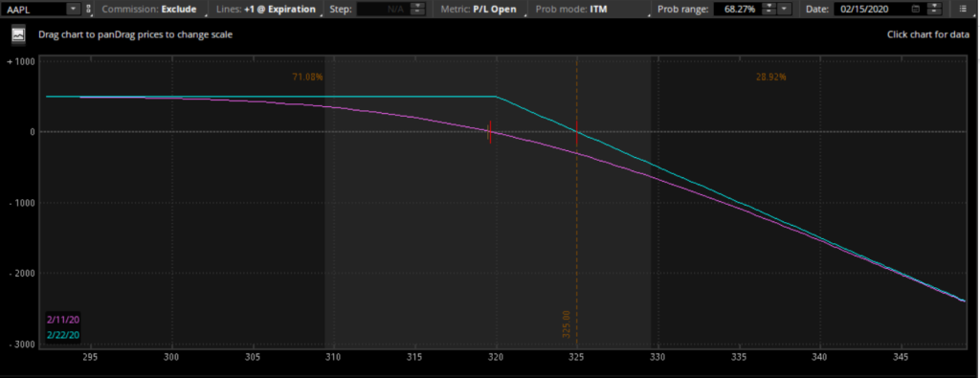Click the 02/15/2020 date input field

point(871,10)
